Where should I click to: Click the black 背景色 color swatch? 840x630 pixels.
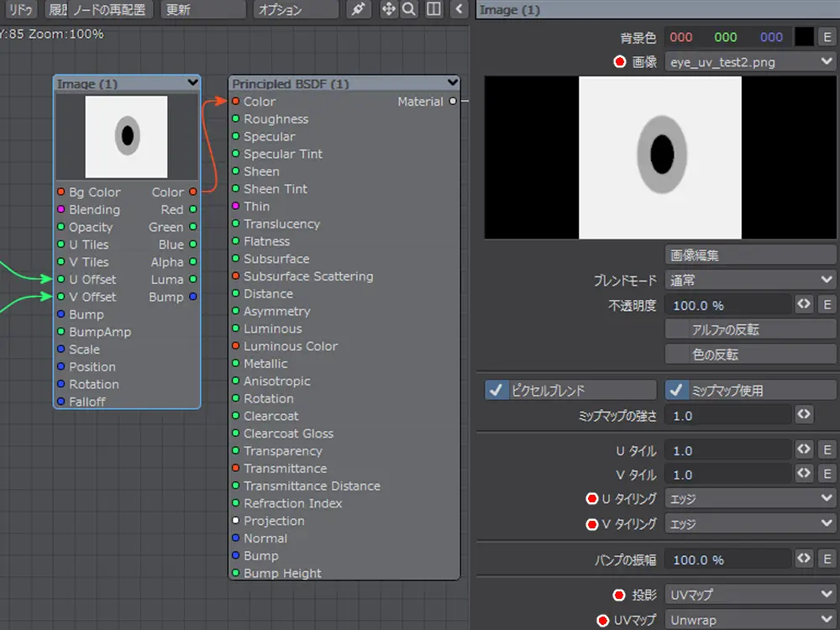804,37
